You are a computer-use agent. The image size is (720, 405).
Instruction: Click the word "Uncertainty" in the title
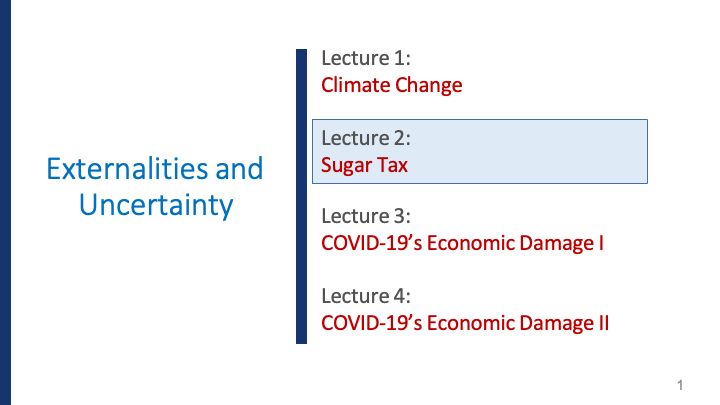click(155, 204)
